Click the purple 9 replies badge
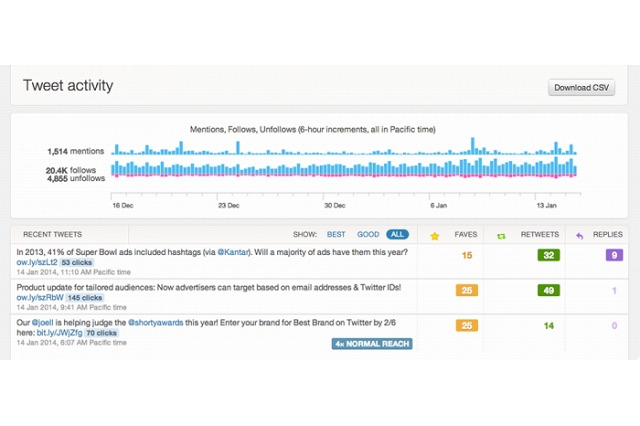The image size is (640, 426). click(x=613, y=256)
